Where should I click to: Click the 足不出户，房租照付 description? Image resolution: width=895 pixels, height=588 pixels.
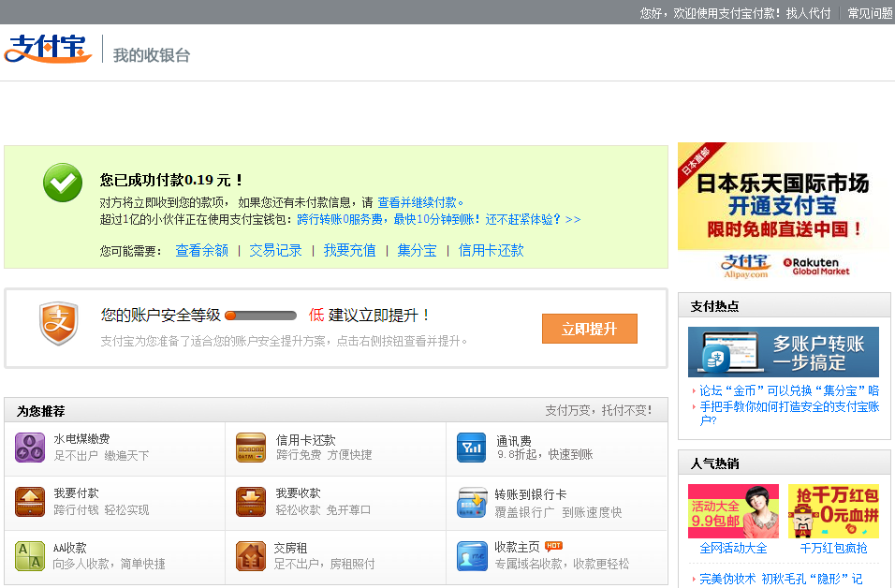(x=324, y=564)
